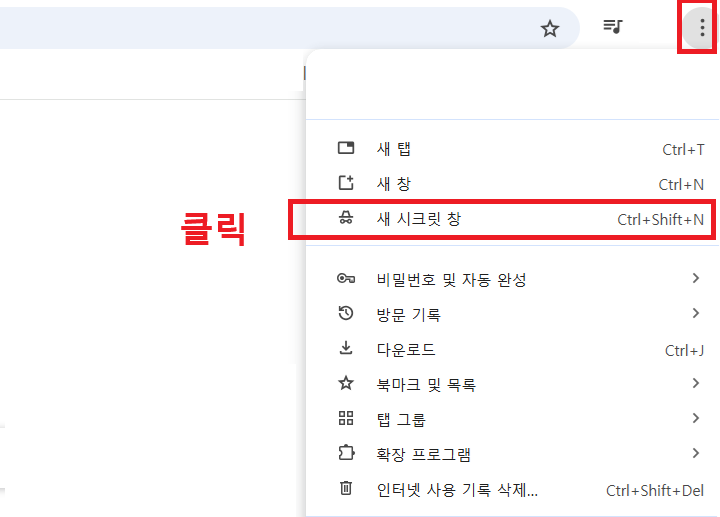Click the Ctrl+T shortcut text
Image resolution: width=720 pixels, height=517 pixels.
click(x=683, y=150)
